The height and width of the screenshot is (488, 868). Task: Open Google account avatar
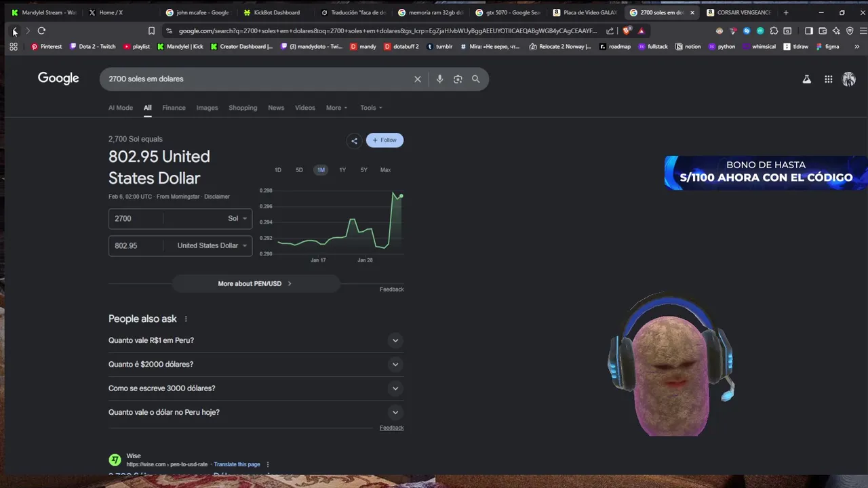(849, 79)
